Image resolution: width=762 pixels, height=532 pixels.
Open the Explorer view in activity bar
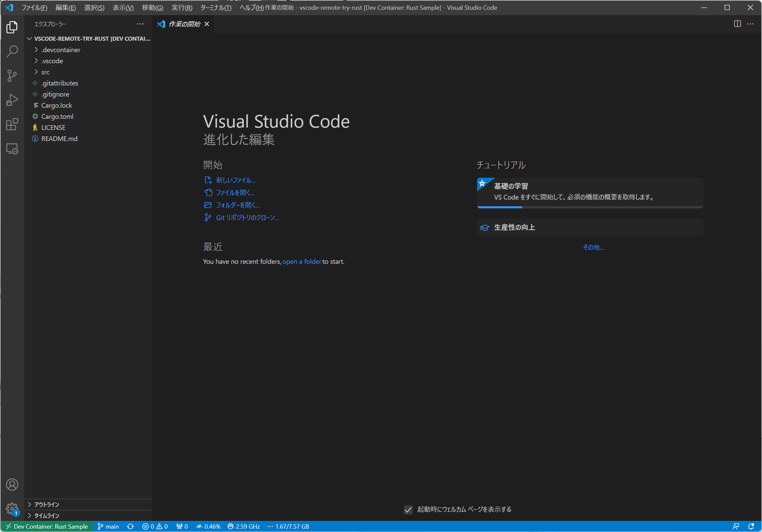(x=12, y=27)
